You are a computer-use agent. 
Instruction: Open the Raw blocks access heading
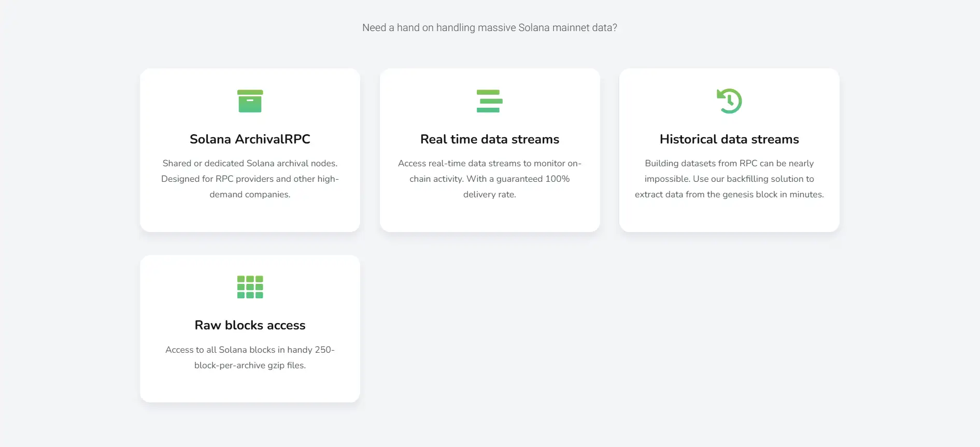[x=250, y=325]
